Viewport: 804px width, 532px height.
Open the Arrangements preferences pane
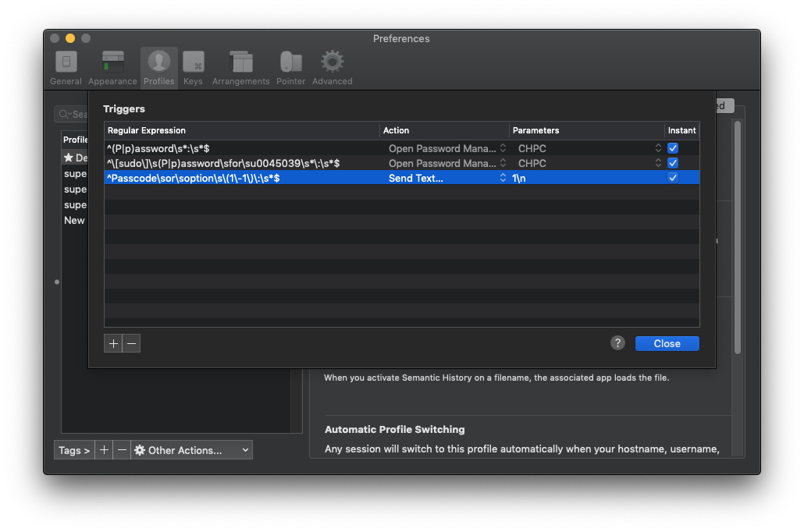click(x=240, y=68)
